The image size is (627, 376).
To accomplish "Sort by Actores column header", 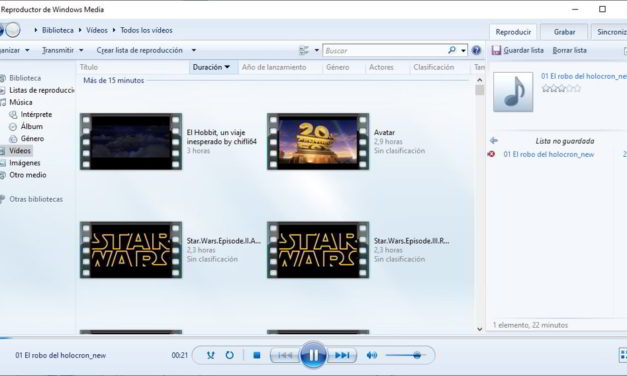I will point(381,67).
